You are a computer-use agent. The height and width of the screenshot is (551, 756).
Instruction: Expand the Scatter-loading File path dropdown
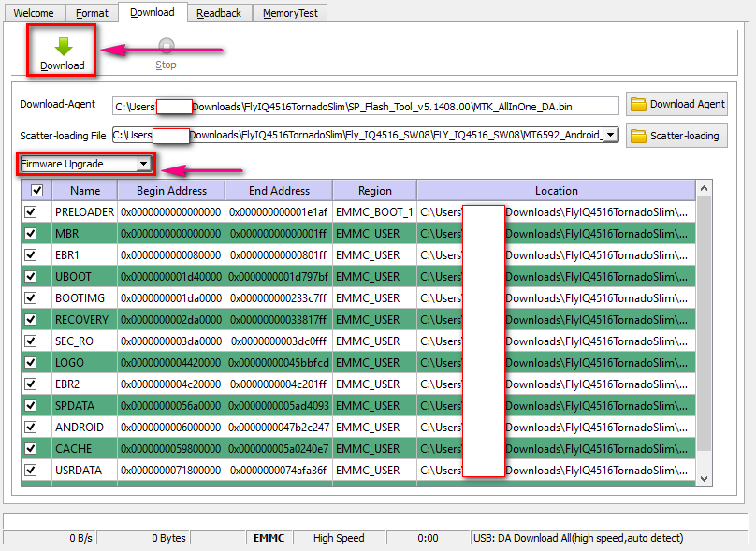click(611, 136)
